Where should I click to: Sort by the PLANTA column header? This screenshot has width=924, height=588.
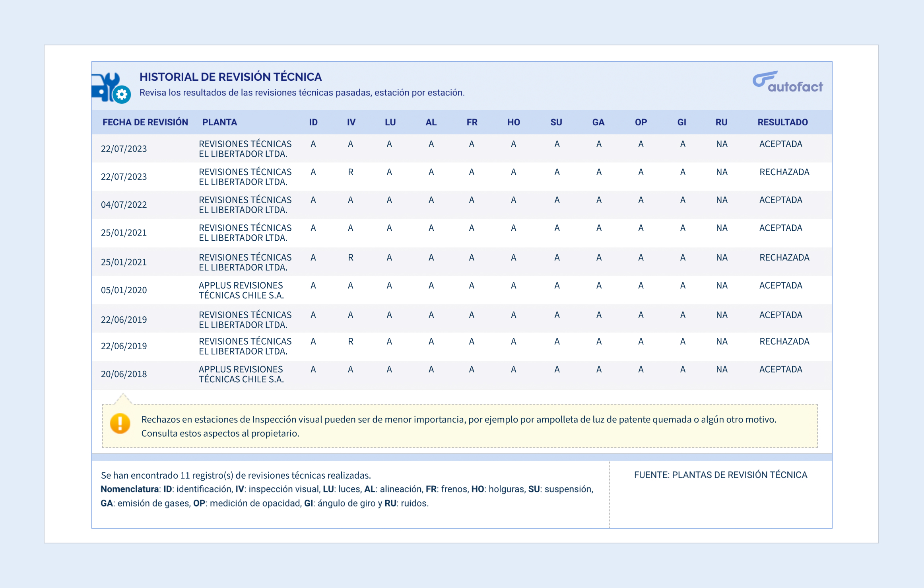219,122
